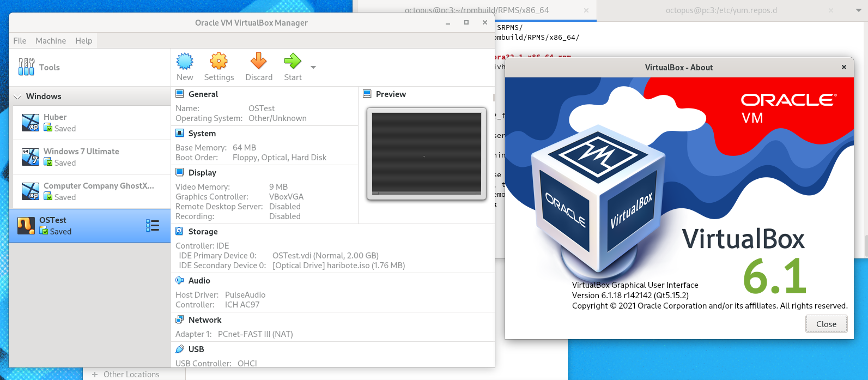Click the Display section heading
The width and height of the screenshot is (868, 380).
(202, 173)
